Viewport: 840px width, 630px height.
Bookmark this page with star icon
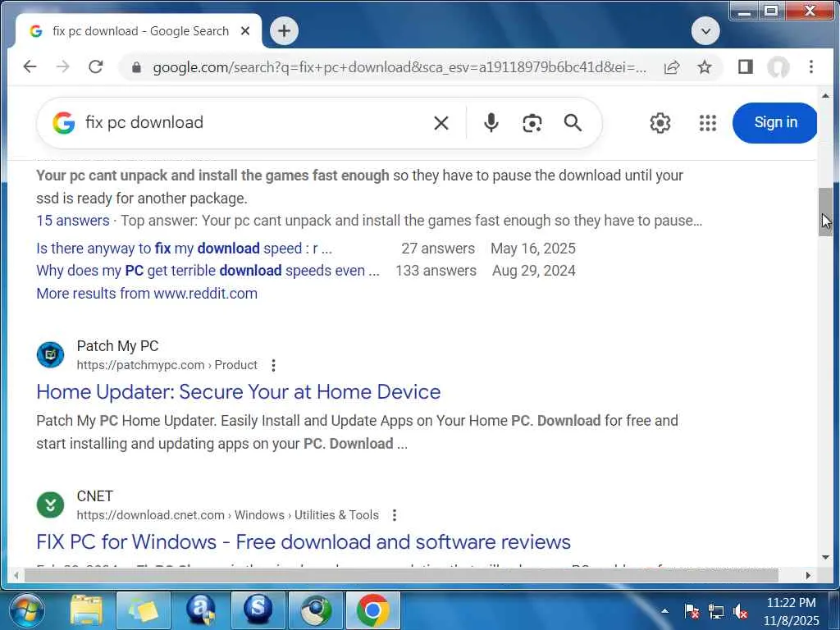point(705,67)
